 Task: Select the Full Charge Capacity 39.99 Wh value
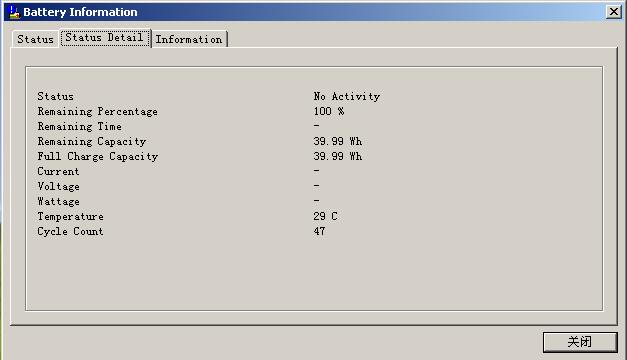click(x=337, y=156)
